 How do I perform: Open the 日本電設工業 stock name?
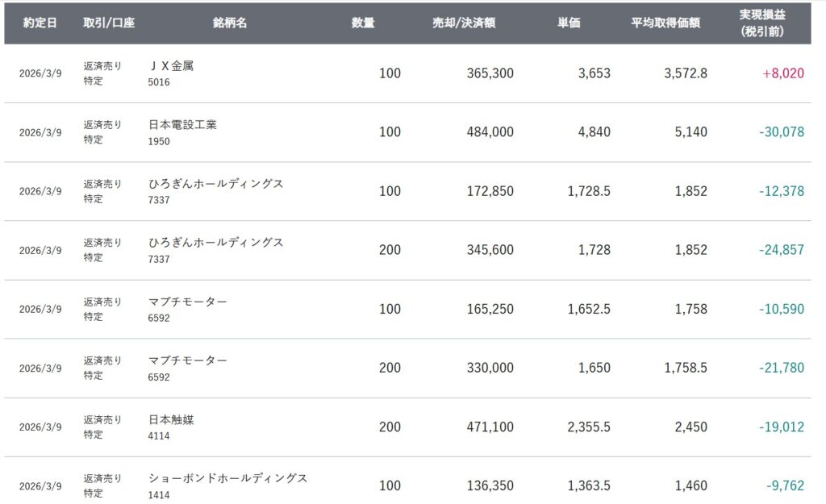[183, 125]
